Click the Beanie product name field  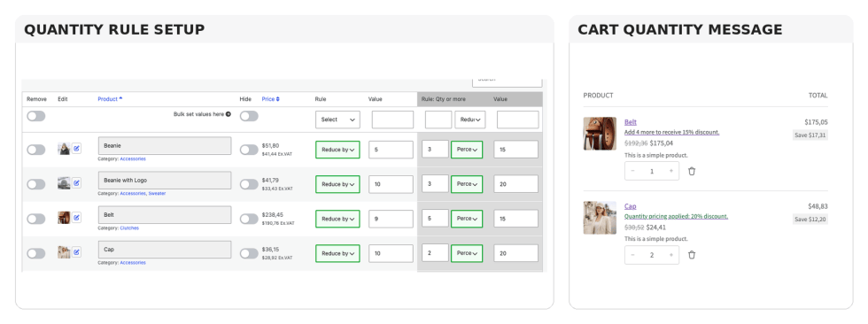165,146
